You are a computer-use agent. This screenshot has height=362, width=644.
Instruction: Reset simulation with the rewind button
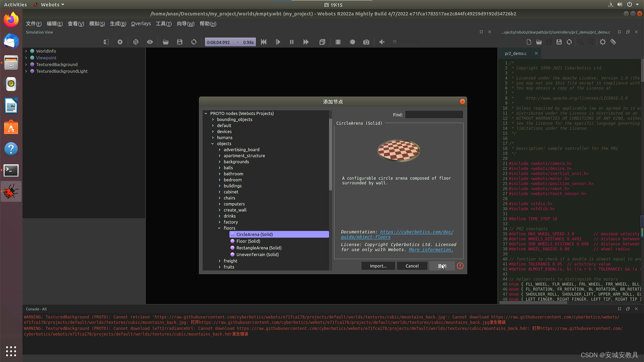click(x=264, y=42)
